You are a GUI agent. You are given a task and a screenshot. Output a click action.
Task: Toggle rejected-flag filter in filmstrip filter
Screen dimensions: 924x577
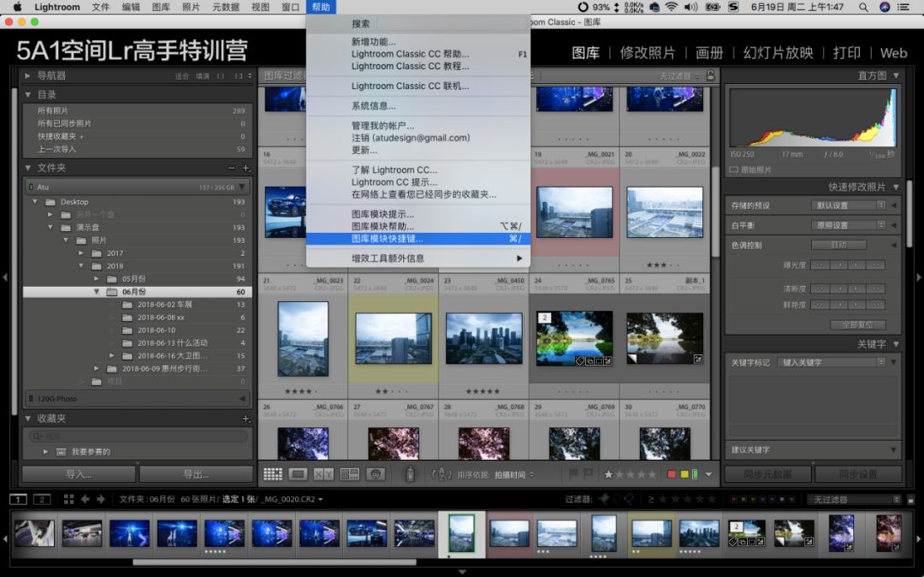coord(630,499)
